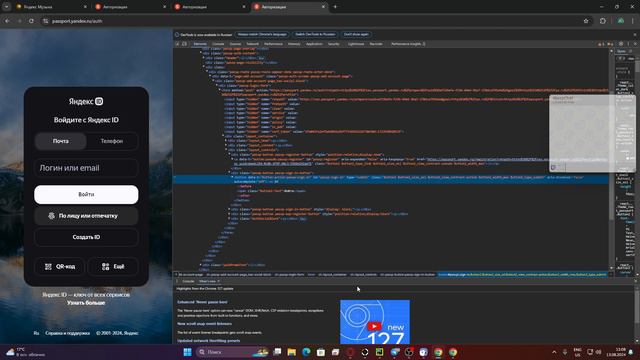Screen dimensions: 640x360
Task: Open the DevTools Lighthouse tab
Action: pyautogui.click(x=356, y=44)
